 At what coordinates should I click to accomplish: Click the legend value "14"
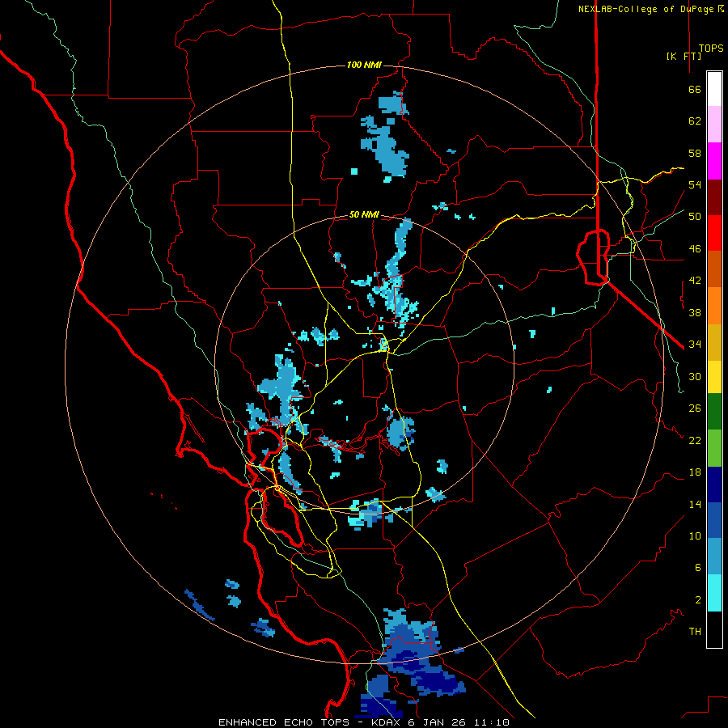coord(695,504)
